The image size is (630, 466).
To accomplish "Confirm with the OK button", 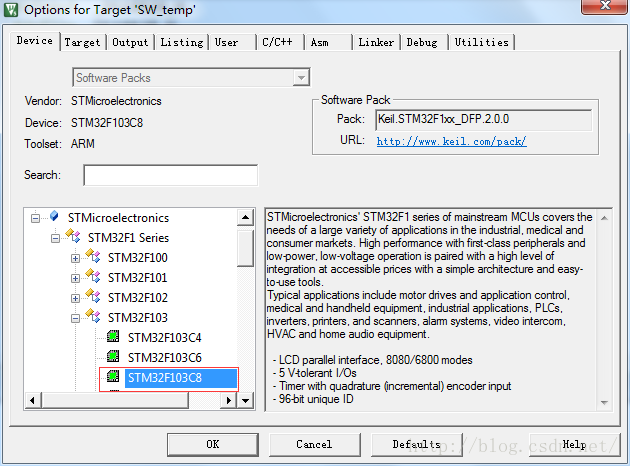I will [x=213, y=444].
